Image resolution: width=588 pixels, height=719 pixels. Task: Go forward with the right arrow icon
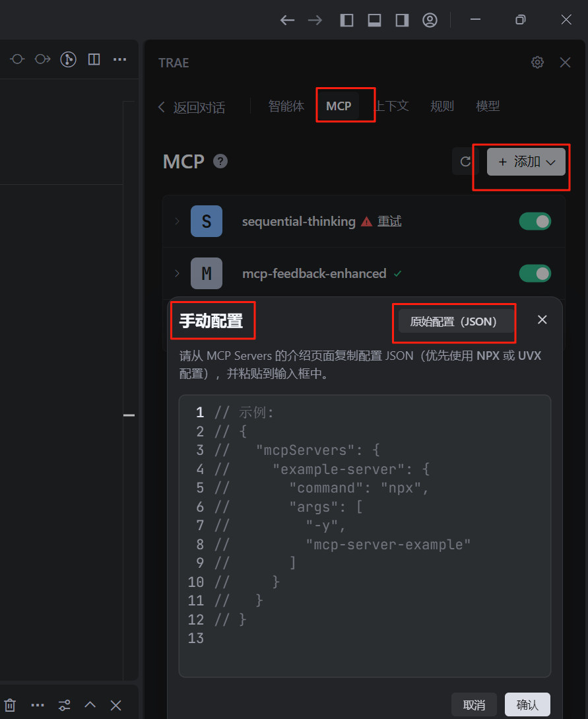click(315, 20)
